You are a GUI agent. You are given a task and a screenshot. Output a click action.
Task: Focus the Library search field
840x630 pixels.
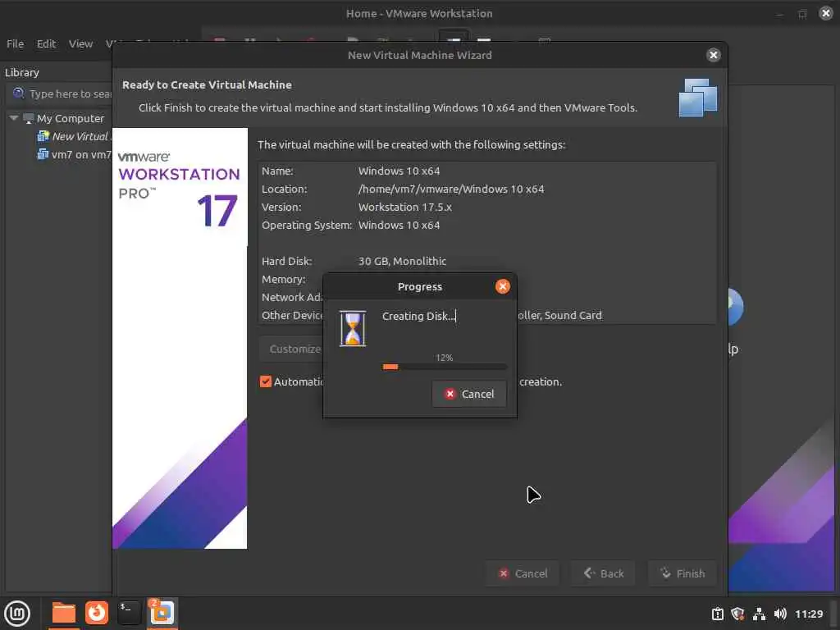60,94
